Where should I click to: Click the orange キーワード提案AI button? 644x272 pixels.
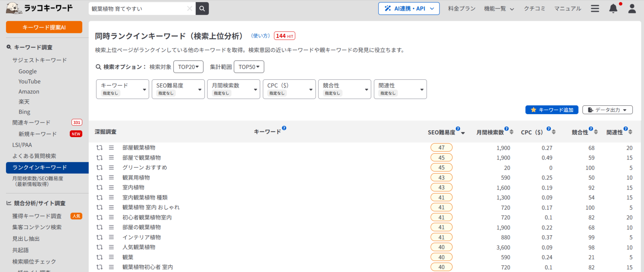point(44,27)
